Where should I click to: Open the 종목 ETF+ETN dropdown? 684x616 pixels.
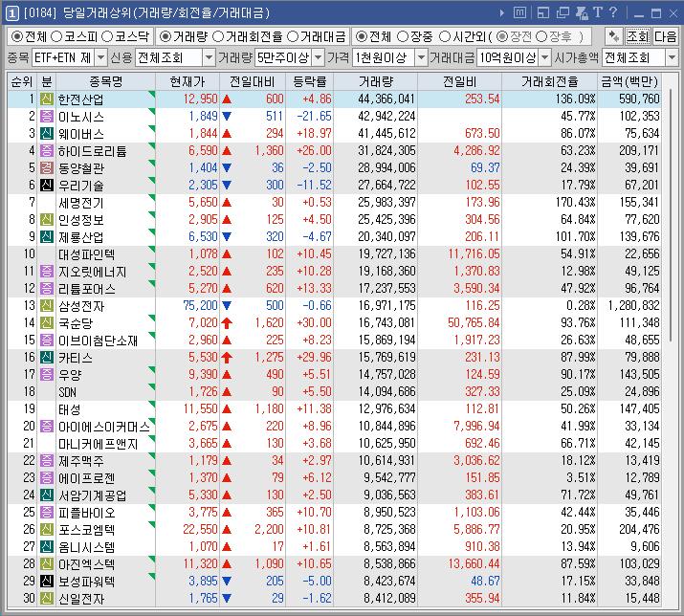[x=100, y=57]
